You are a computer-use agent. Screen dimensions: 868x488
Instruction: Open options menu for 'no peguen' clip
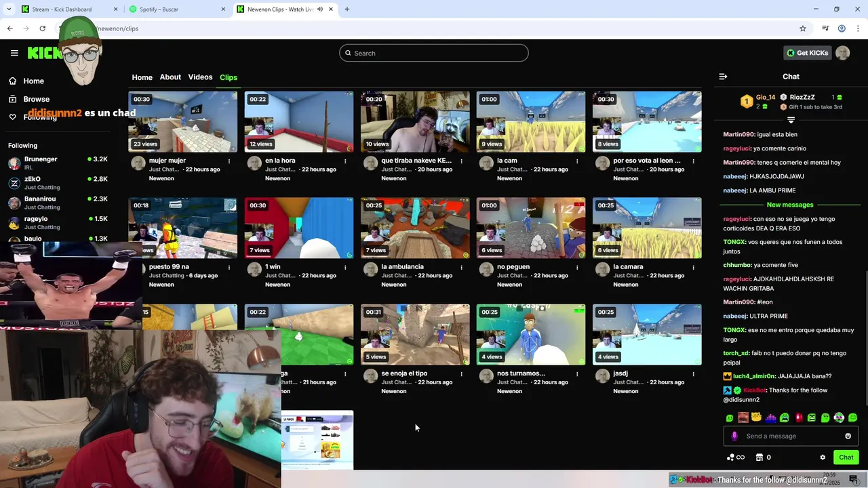point(577,267)
